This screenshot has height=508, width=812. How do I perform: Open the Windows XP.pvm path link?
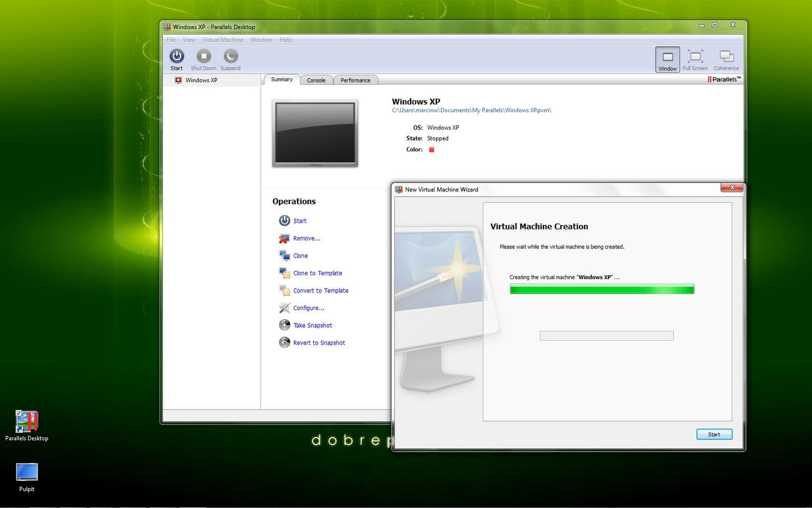tap(471, 110)
